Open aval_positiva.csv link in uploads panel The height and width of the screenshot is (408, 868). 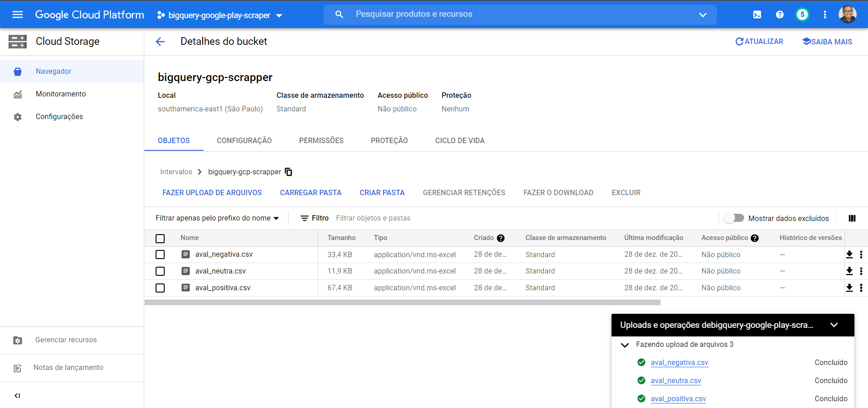coord(678,399)
